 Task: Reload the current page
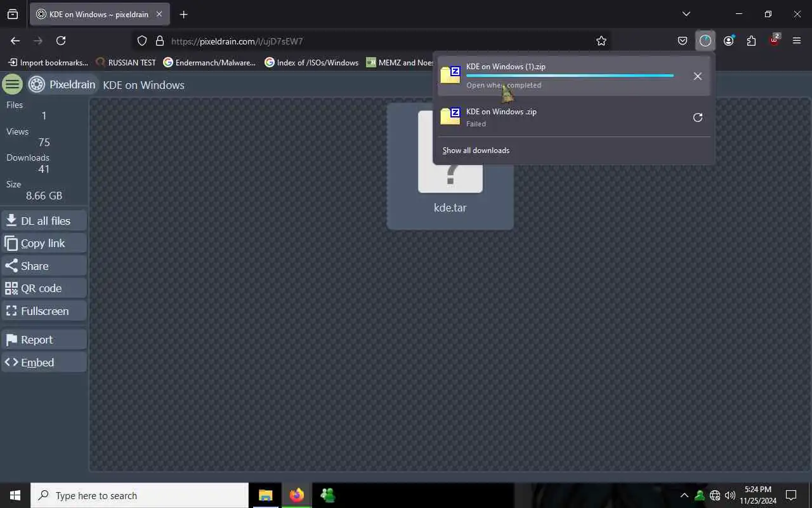pyautogui.click(x=61, y=41)
